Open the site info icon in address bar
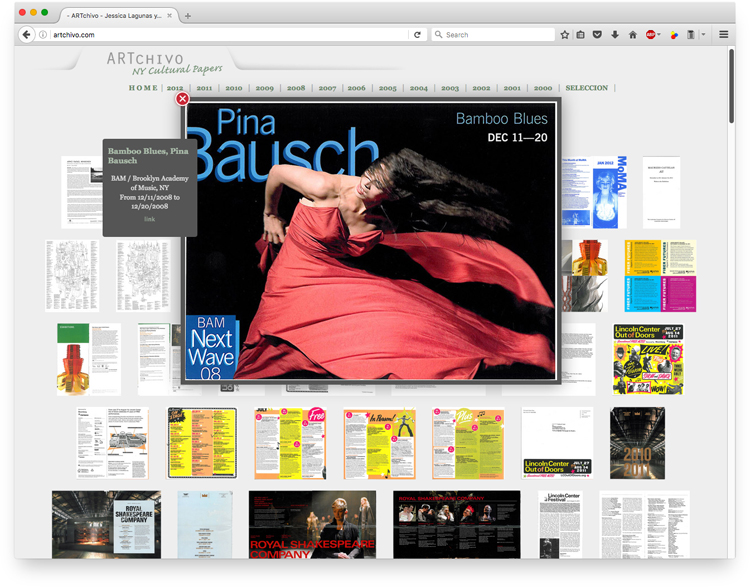The width and height of the screenshot is (750, 587). 43,34
